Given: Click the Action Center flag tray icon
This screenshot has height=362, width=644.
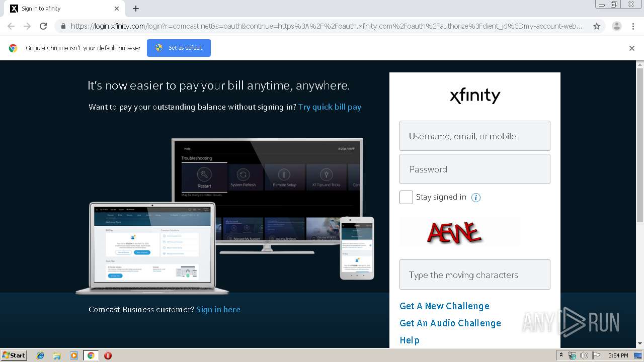Looking at the screenshot, I should (595, 355).
